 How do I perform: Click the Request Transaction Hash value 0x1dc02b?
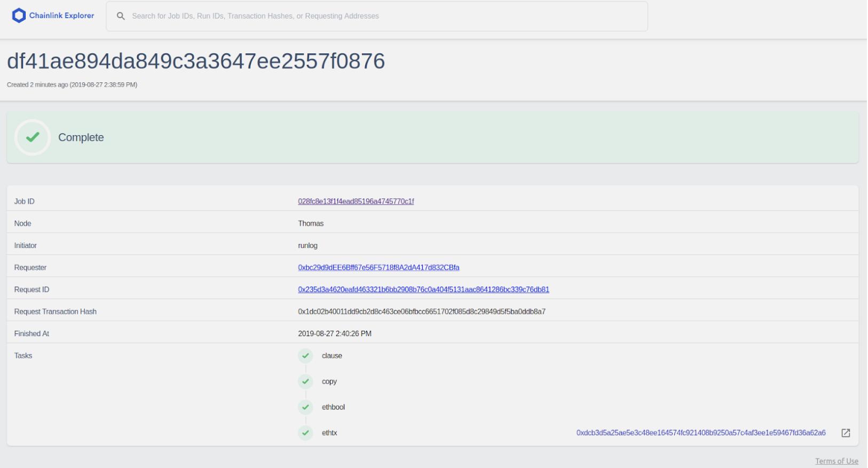click(422, 311)
